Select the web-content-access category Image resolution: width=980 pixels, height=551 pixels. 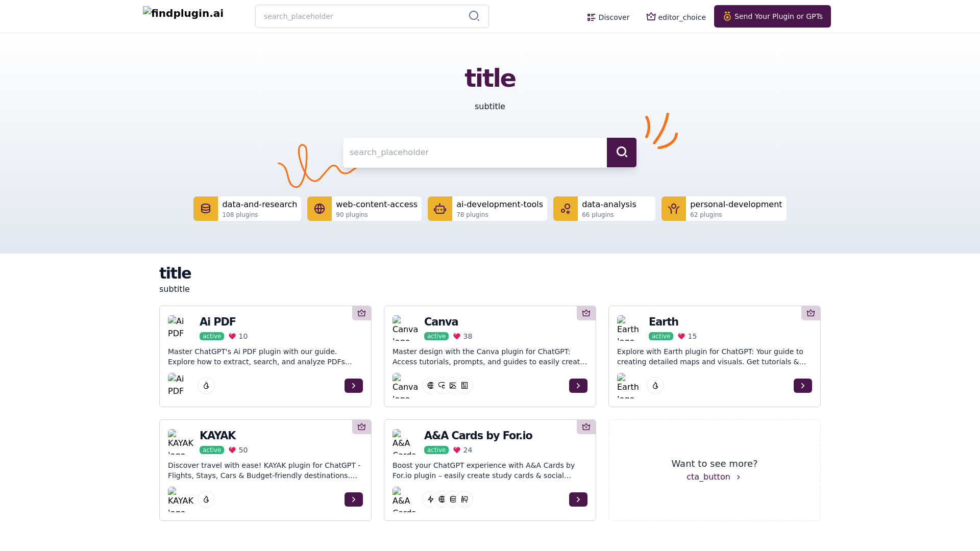[x=364, y=209]
